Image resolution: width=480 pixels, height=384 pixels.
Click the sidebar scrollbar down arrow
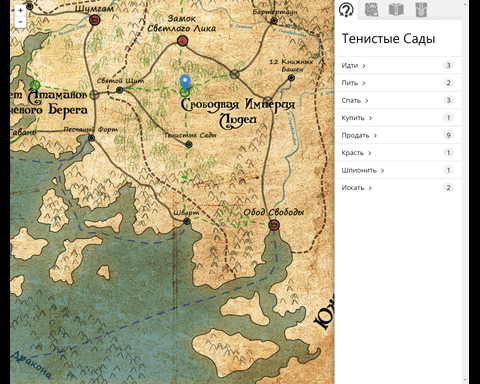(x=465, y=380)
